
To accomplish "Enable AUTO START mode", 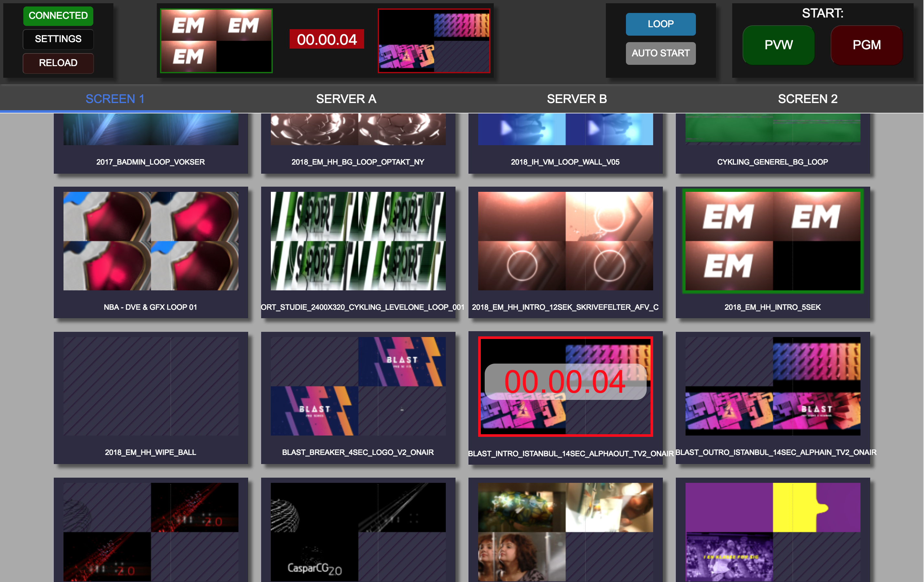I will click(660, 53).
